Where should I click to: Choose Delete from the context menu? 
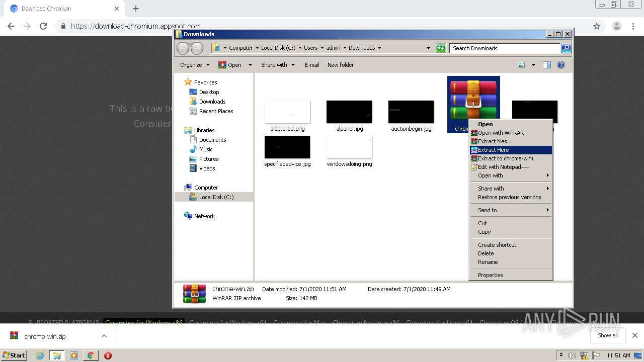click(511, 253)
